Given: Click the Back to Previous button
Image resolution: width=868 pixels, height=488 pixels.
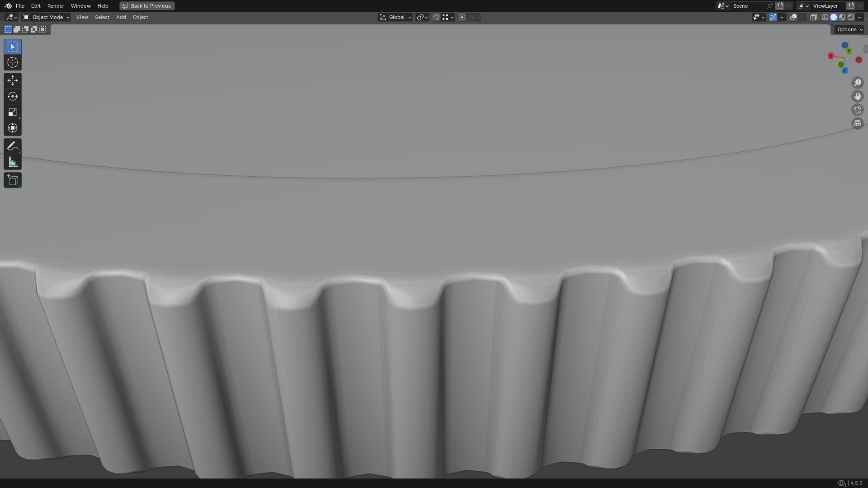Looking at the screenshot, I should click(x=147, y=6).
